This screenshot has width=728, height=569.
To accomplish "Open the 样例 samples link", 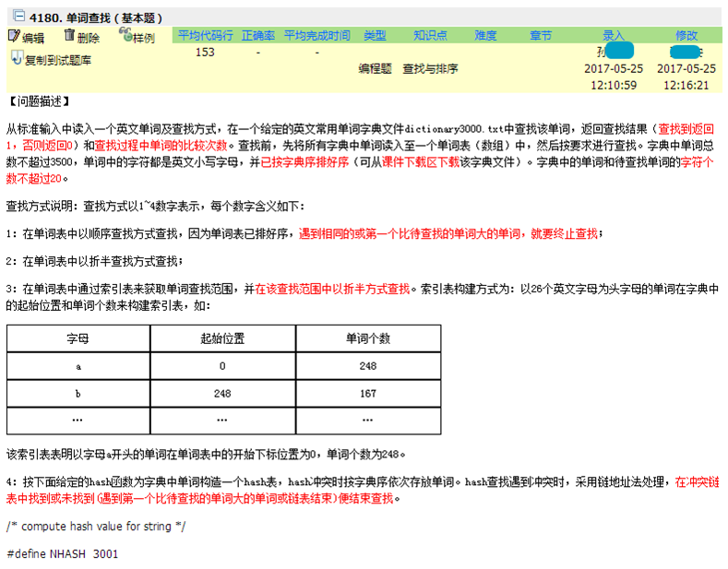I will [143, 38].
